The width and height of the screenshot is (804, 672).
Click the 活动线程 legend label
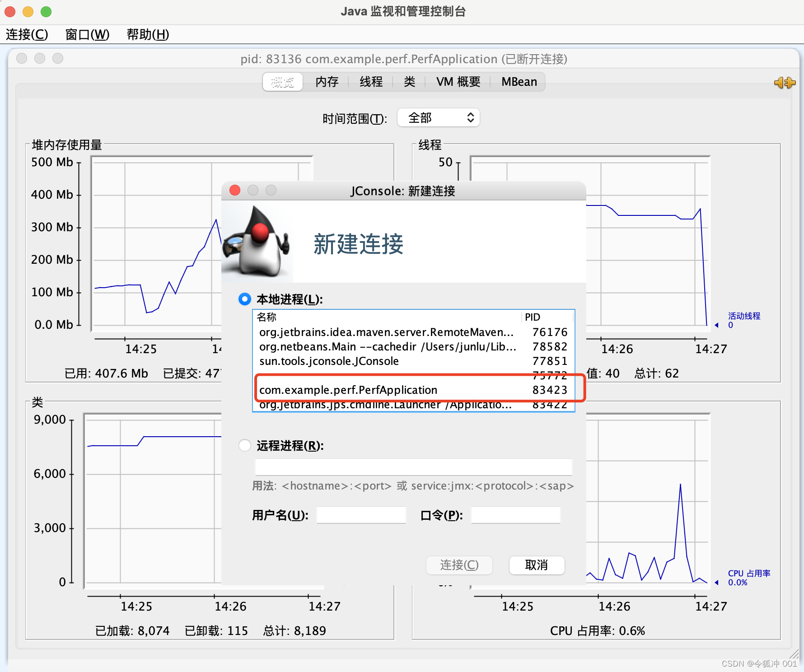coord(744,316)
